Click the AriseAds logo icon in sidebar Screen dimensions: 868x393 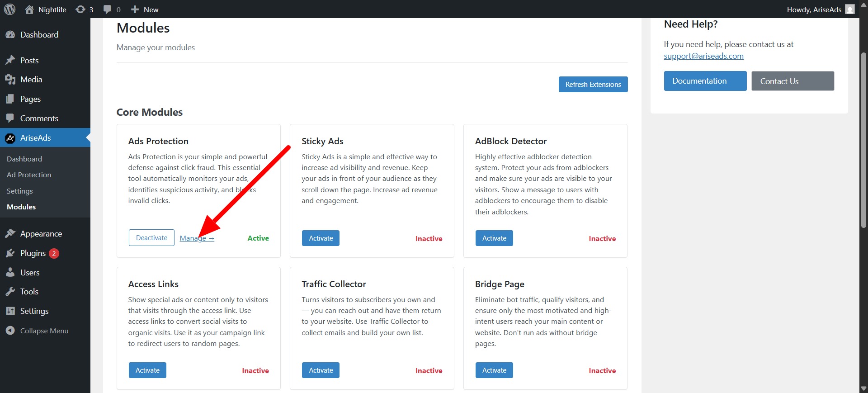(10, 138)
